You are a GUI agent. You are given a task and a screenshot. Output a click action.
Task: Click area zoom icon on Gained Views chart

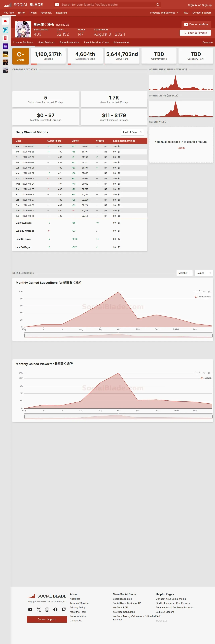196,373
